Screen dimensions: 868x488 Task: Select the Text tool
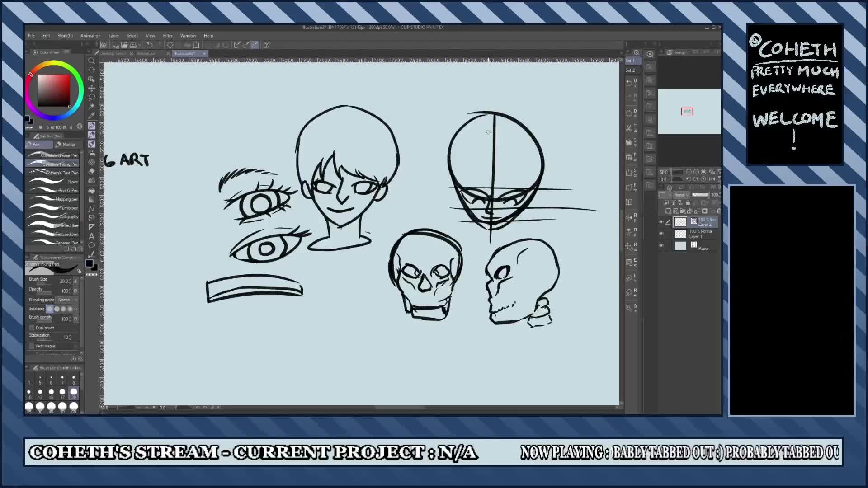pyautogui.click(x=92, y=236)
